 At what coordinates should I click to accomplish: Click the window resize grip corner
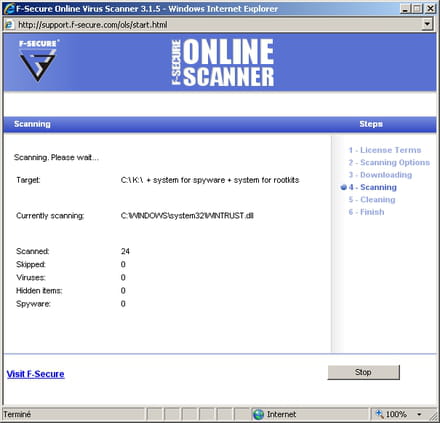pyautogui.click(x=433, y=415)
